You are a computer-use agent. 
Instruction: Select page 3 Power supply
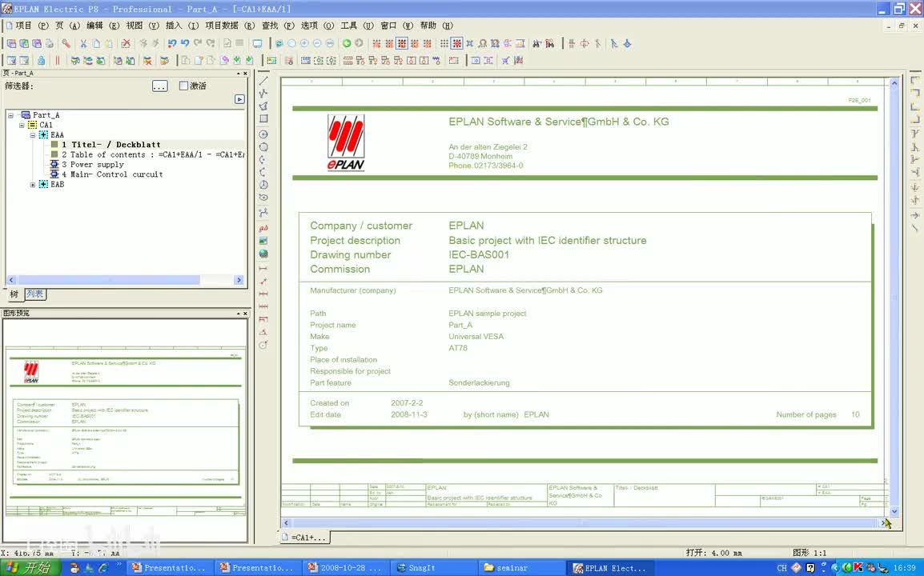click(x=93, y=164)
